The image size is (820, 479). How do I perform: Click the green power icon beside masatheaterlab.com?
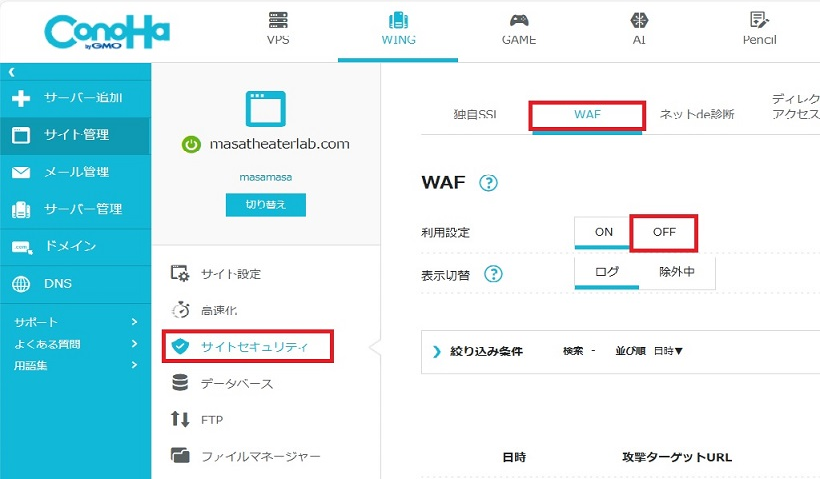point(191,144)
